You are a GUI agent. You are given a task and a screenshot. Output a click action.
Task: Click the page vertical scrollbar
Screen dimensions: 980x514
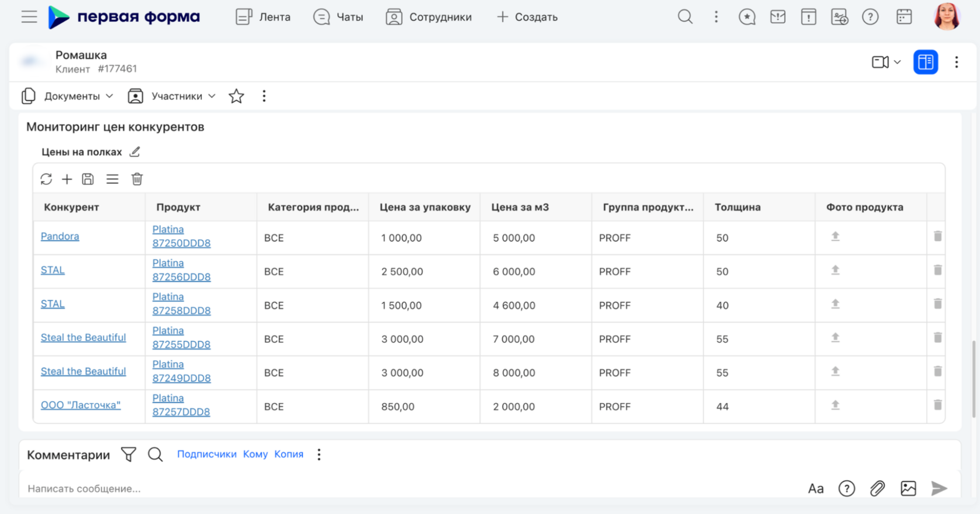click(974, 379)
